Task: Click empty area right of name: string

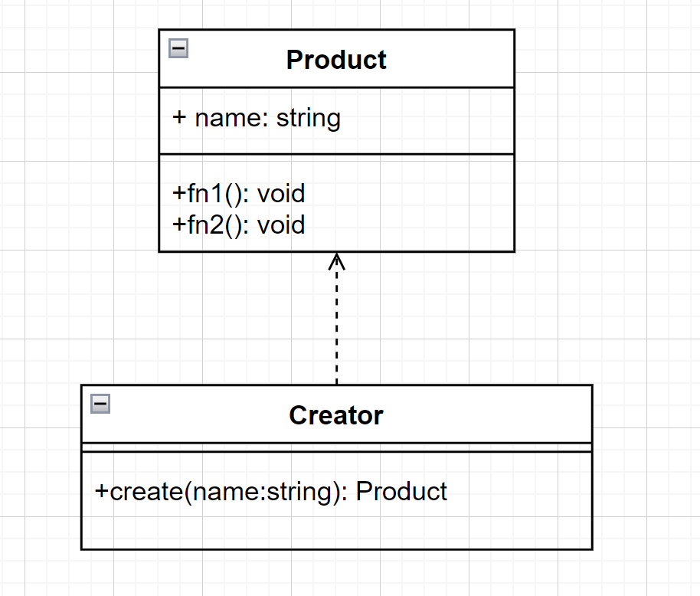Action: pos(427,120)
